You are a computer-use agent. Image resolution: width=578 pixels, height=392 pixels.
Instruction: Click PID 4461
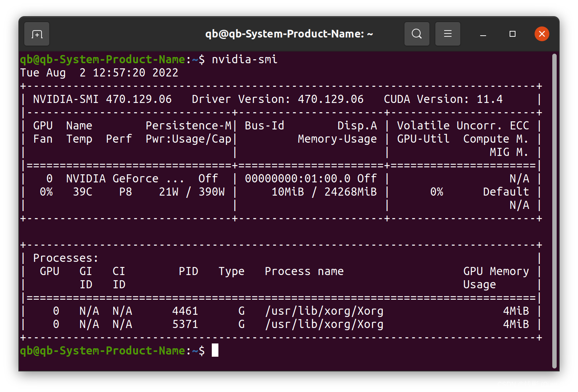tap(185, 311)
